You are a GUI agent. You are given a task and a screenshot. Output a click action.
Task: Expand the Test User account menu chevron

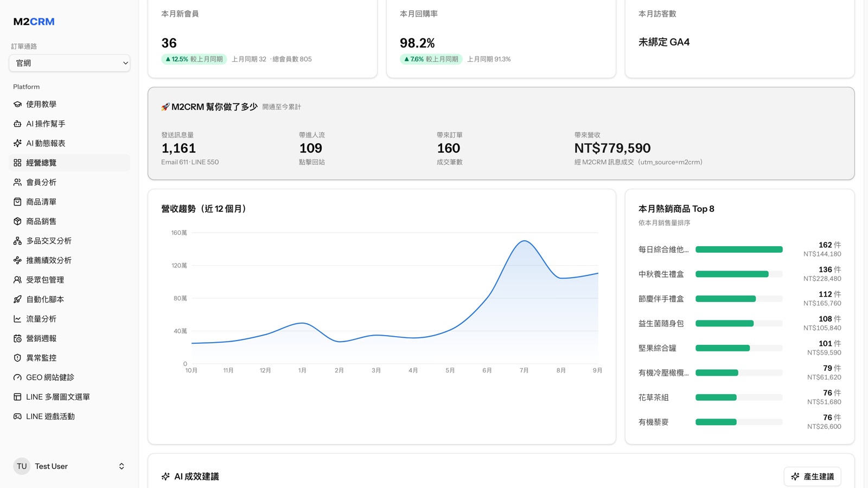(x=122, y=466)
